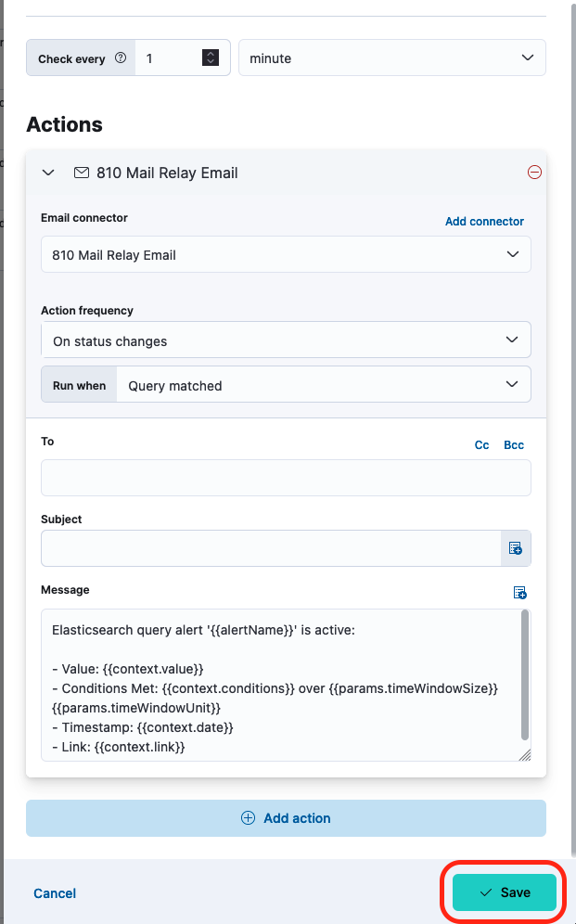576x924 pixels.
Task: Click the envelope icon in the action header
Action: click(81, 173)
